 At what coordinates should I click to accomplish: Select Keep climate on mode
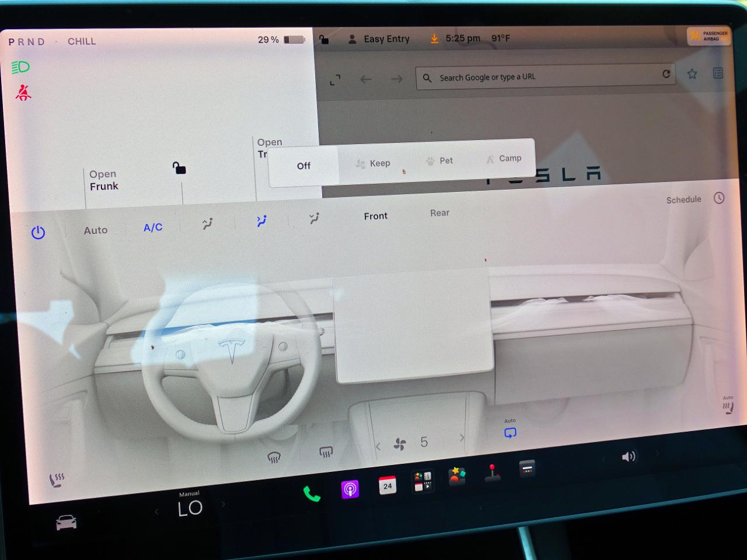(x=373, y=163)
